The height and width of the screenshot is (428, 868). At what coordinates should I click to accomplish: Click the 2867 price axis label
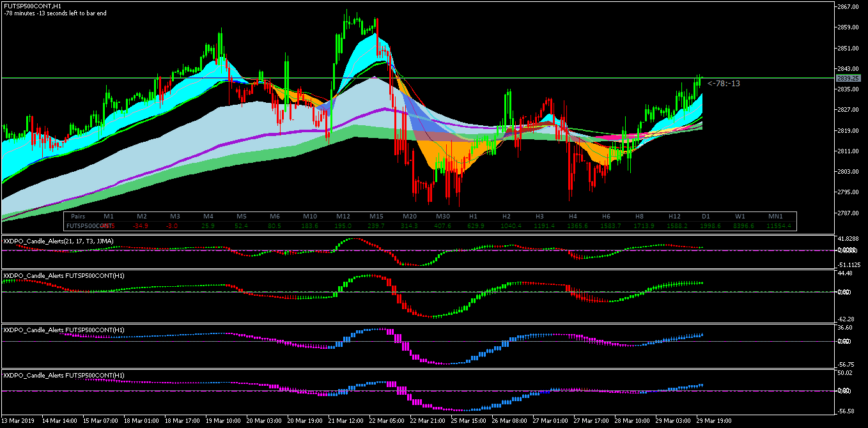coord(848,7)
